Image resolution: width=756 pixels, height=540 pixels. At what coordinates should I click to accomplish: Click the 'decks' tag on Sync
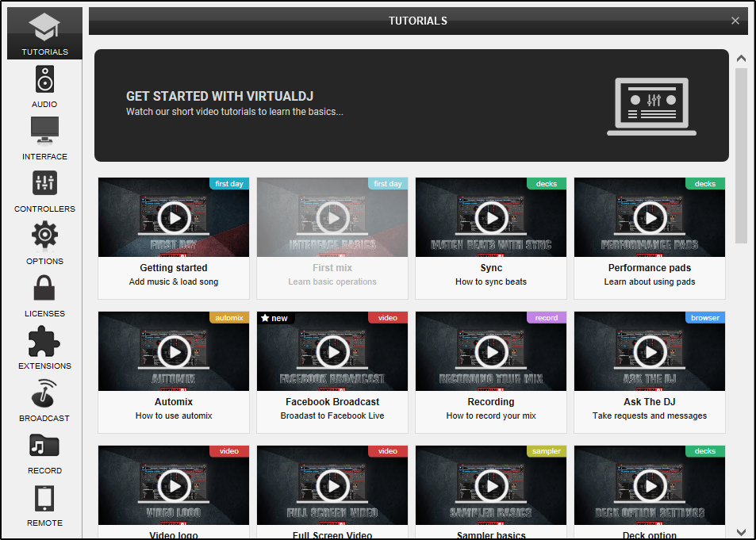pyautogui.click(x=547, y=184)
